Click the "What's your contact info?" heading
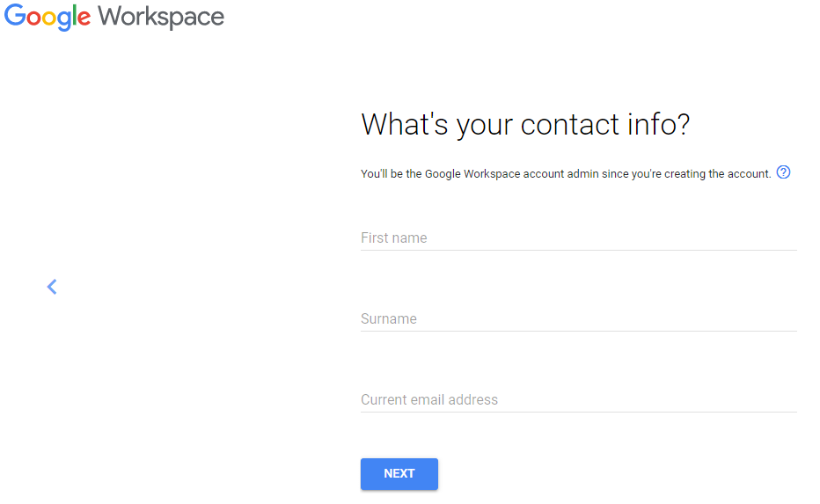This screenshot has height=504, width=820. click(x=525, y=125)
